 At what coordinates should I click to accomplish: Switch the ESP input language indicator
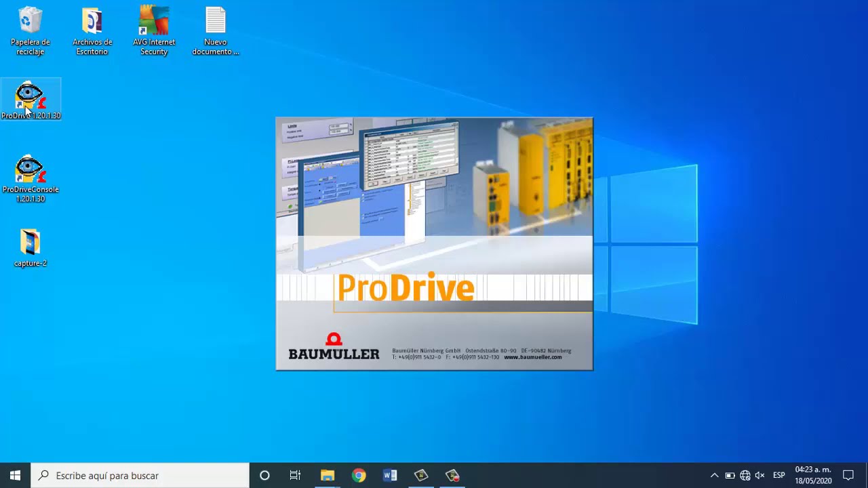click(x=779, y=476)
